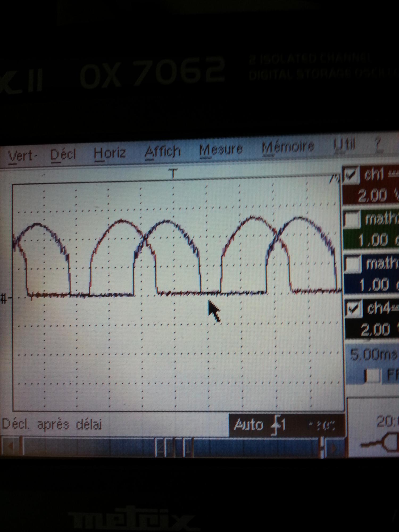The width and height of the screenshot is (399, 532).
Task: Select the 2,00 sensitivity value in the red ch1 panel
Action: pos(372,196)
